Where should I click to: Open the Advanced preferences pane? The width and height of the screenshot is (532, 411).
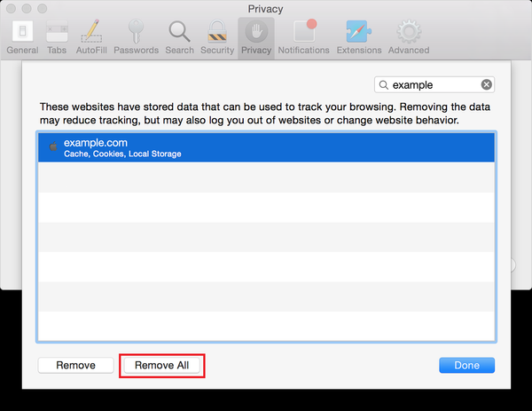(408, 36)
